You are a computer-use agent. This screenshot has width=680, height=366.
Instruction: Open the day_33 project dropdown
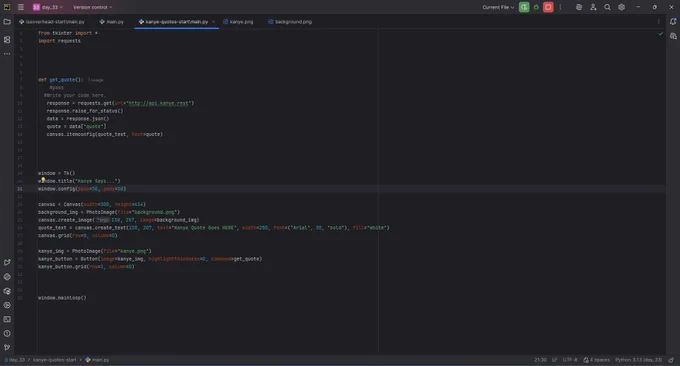47,7
